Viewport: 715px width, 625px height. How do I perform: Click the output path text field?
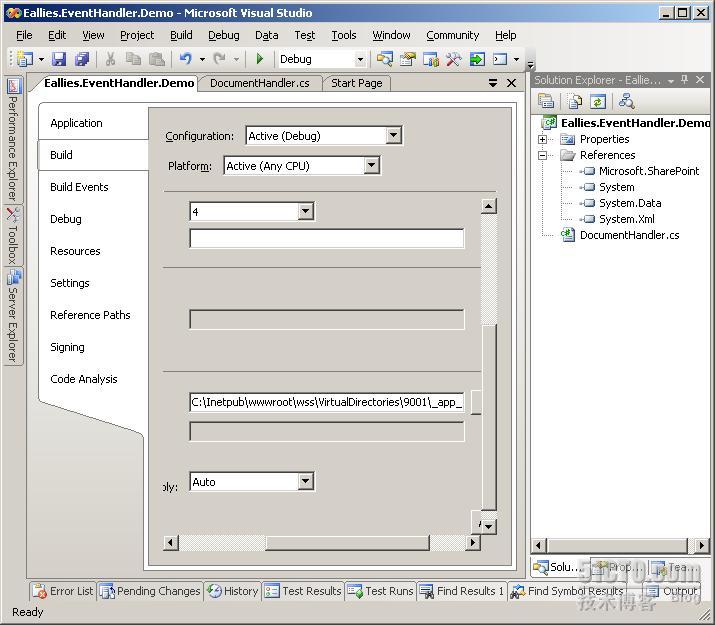pos(326,402)
